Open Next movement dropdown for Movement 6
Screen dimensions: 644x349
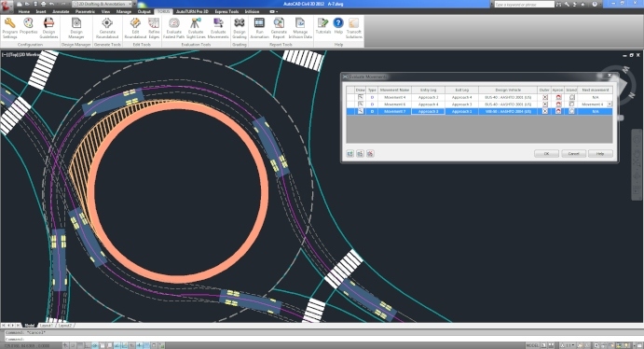coord(610,105)
